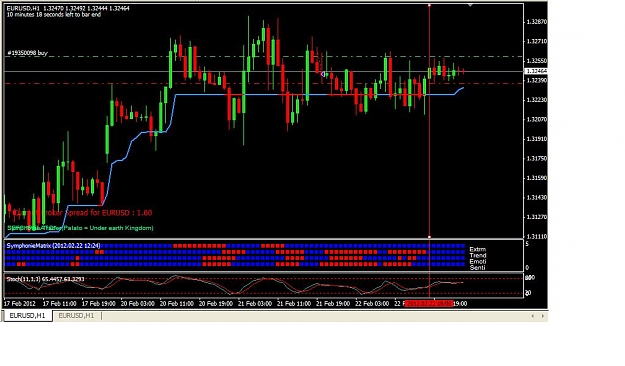This screenshot has height=366, width=625.
Task: Click time axis label 21 Feb 11:00
Action: pos(294,304)
